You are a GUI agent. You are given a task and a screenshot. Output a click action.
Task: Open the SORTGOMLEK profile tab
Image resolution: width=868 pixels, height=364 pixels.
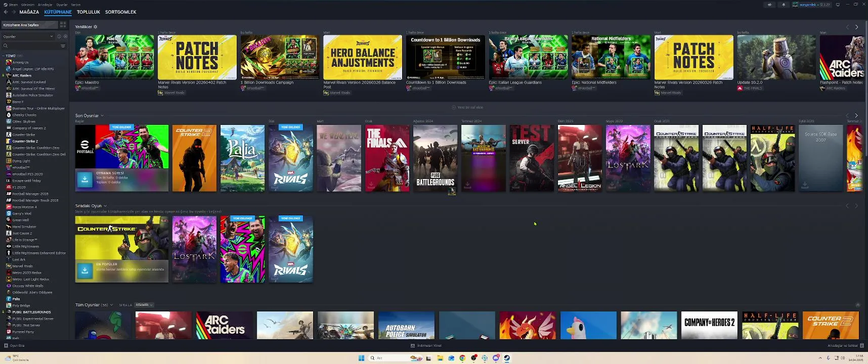(120, 12)
